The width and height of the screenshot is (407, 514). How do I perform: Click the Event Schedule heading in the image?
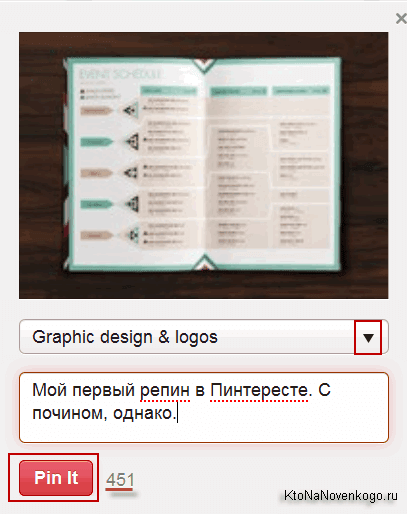(x=120, y=74)
